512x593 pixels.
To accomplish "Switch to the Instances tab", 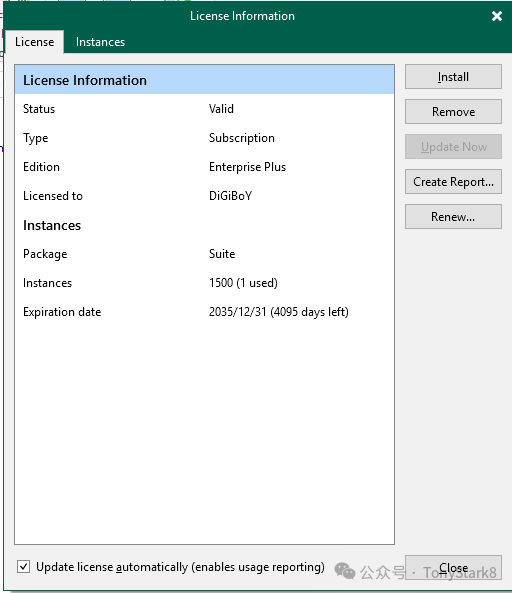I will [100, 42].
